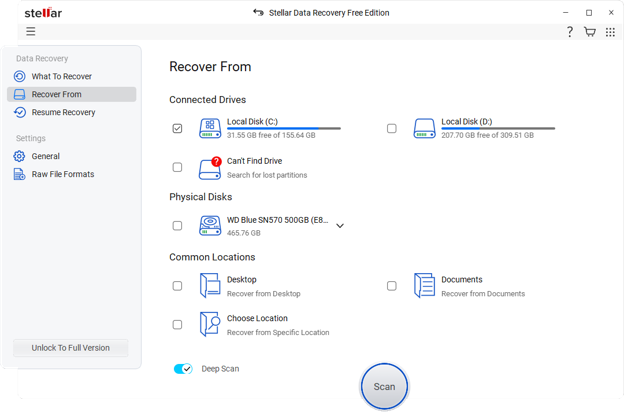Screen dimensions: 624x412
Task: Click the Local Disk (C:) label
Action: coord(252,121)
